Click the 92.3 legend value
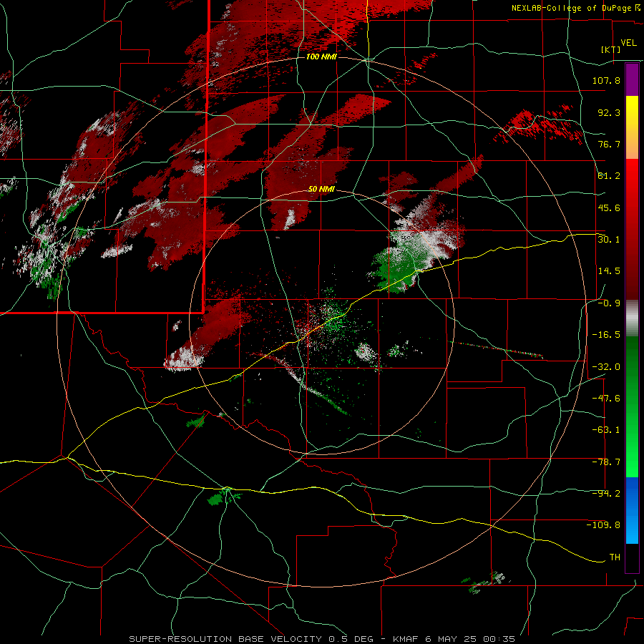The height and width of the screenshot is (644, 644). [x=609, y=112]
